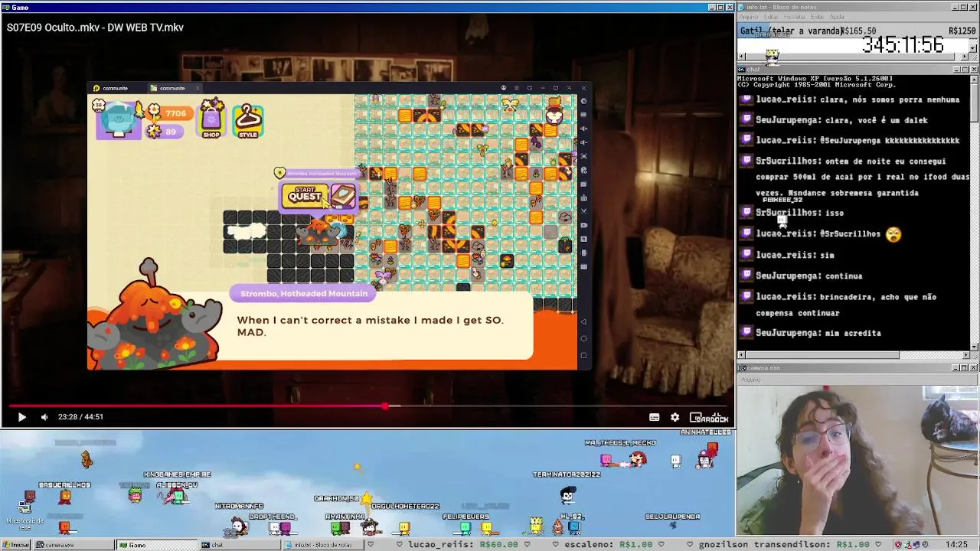
Task: Click the emulator Android home circle
Action: 584,338
